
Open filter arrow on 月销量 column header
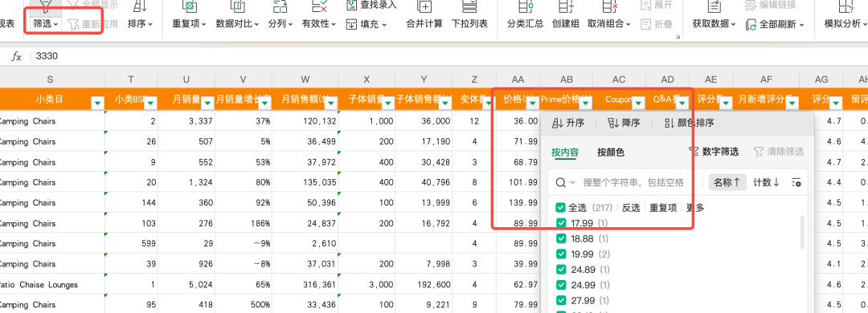pos(207,103)
